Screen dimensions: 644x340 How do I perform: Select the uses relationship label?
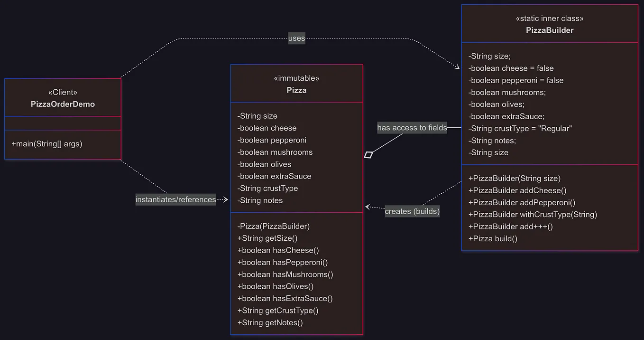tap(296, 38)
